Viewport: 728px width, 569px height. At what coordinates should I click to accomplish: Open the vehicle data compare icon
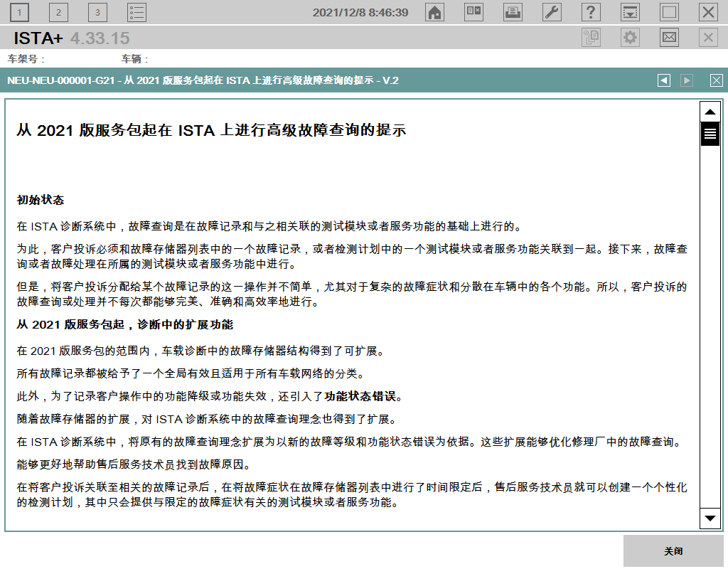click(x=473, y=13)
